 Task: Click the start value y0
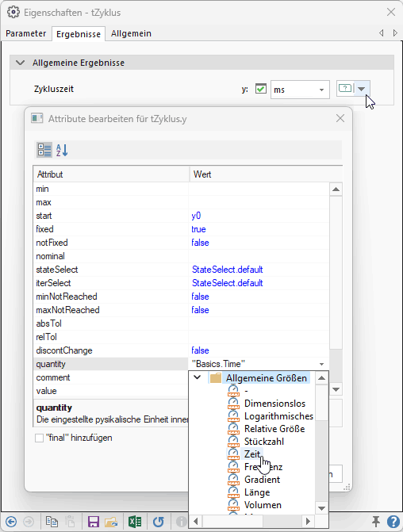pyautogui.click(x=196, y=216)
